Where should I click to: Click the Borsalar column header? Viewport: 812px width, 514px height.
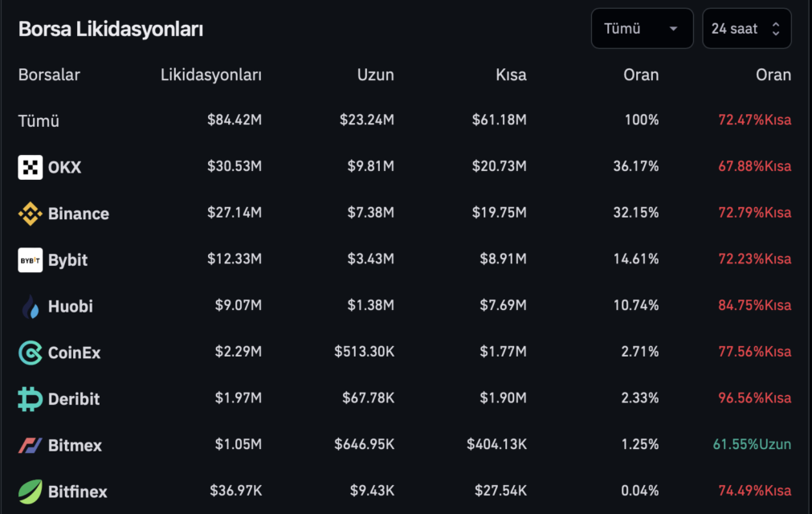coord(49,75)
